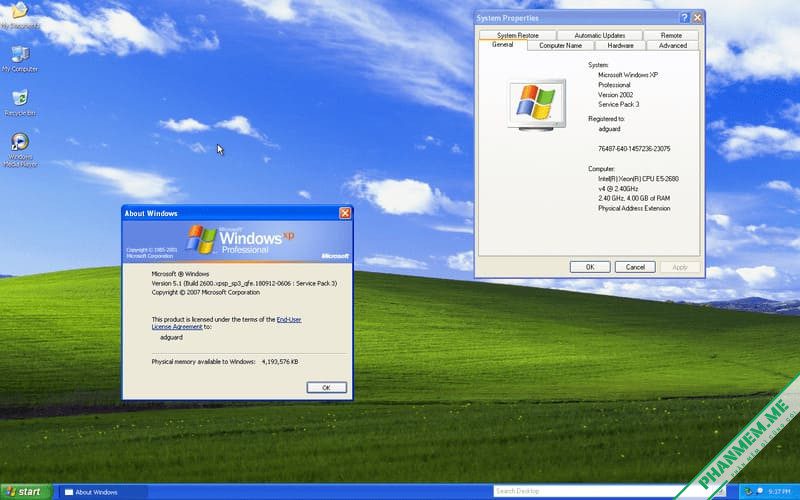Click the second tray icon beside the clock
800x500 pixels.
tap(760, 491)
